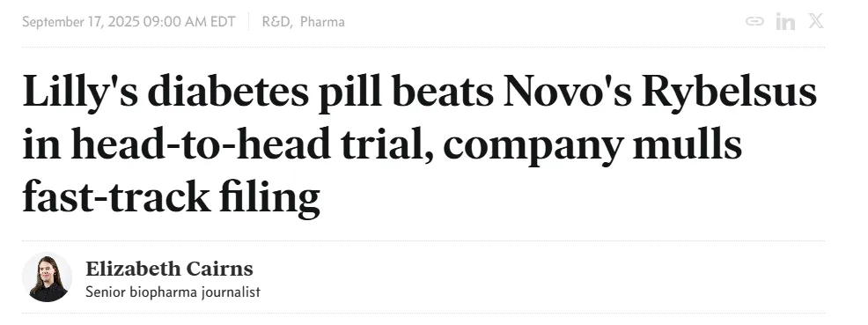Copy the article link using the chain icon
The image size is (868, 325).
pos(754,22)
